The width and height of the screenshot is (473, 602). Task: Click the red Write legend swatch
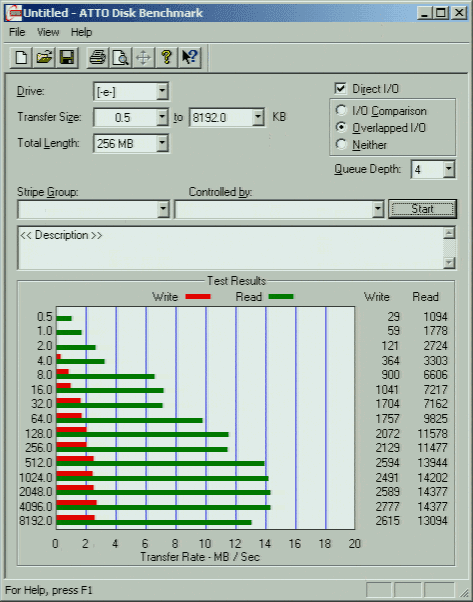[198, 296]
